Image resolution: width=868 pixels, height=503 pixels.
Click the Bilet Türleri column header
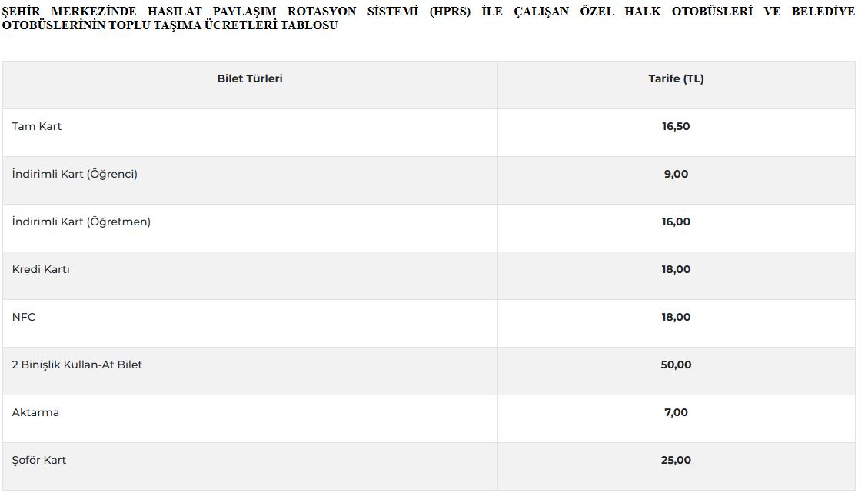coord(250,78)
